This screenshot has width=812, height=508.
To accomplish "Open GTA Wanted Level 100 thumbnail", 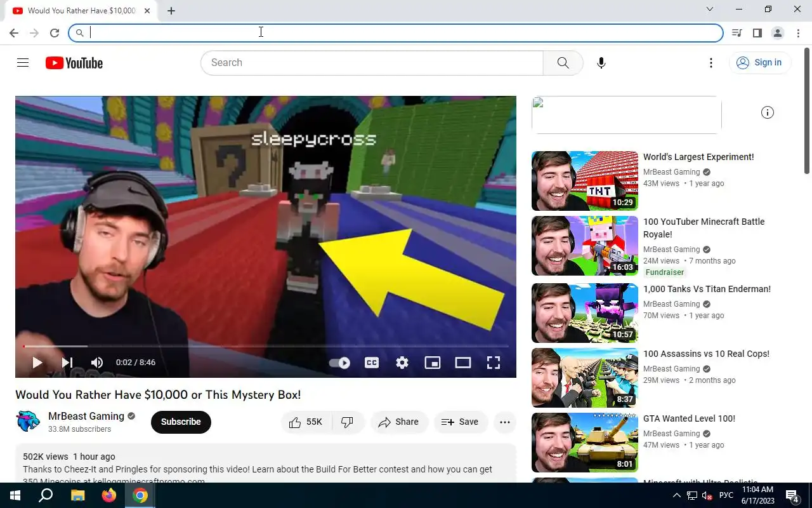I will [585, 443].
